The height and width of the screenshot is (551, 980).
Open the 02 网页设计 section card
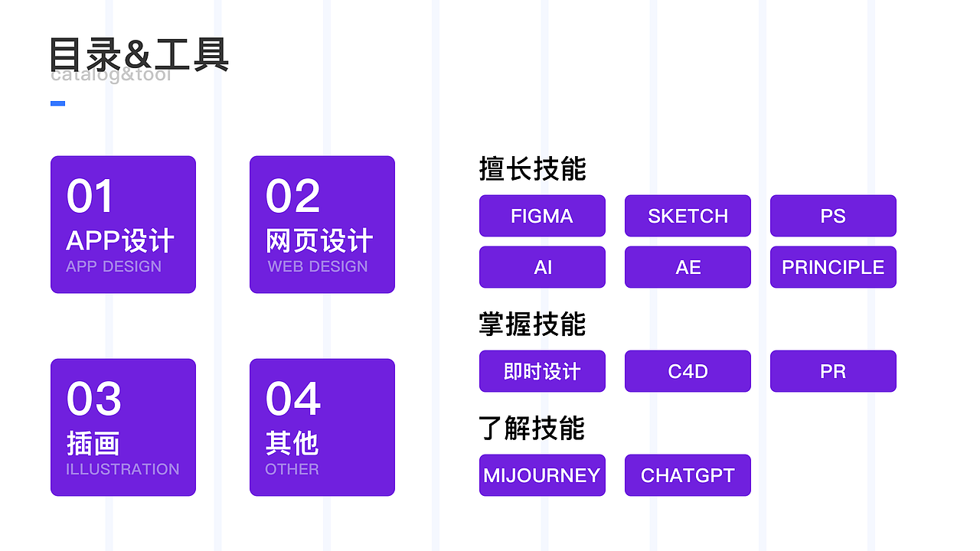pyautogui.click(x=322, y=224)
